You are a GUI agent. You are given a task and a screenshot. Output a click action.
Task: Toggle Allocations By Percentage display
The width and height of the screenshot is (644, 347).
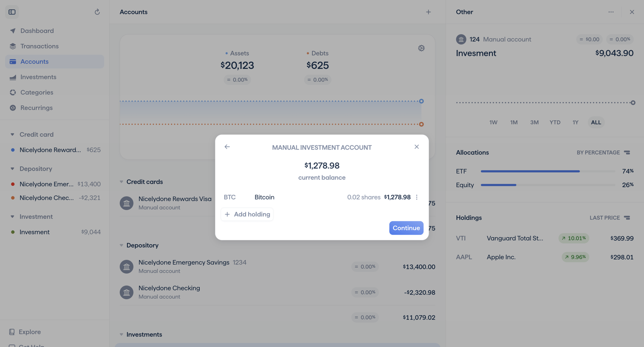point(604,153)
